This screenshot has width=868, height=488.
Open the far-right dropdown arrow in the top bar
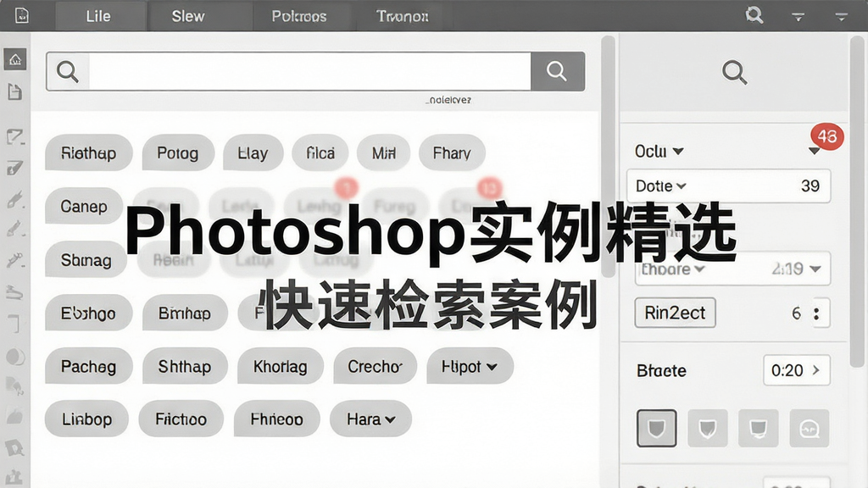point(842,17)
